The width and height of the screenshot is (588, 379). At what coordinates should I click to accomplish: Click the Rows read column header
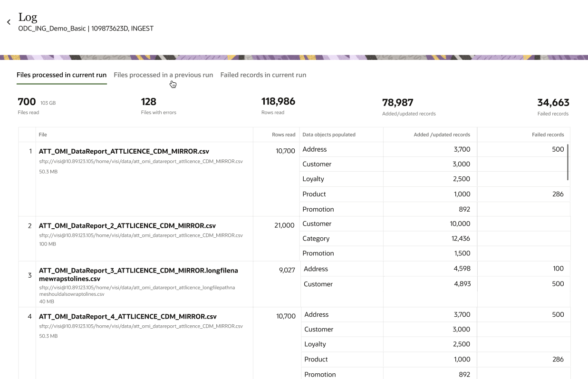pos(283,135)
